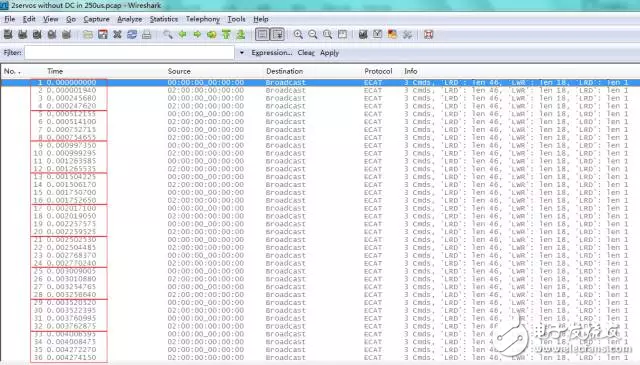This screenshot has width=640, height=365.
Task: Click the Zoom Out magnifier icon
Action: coord(313,35)
